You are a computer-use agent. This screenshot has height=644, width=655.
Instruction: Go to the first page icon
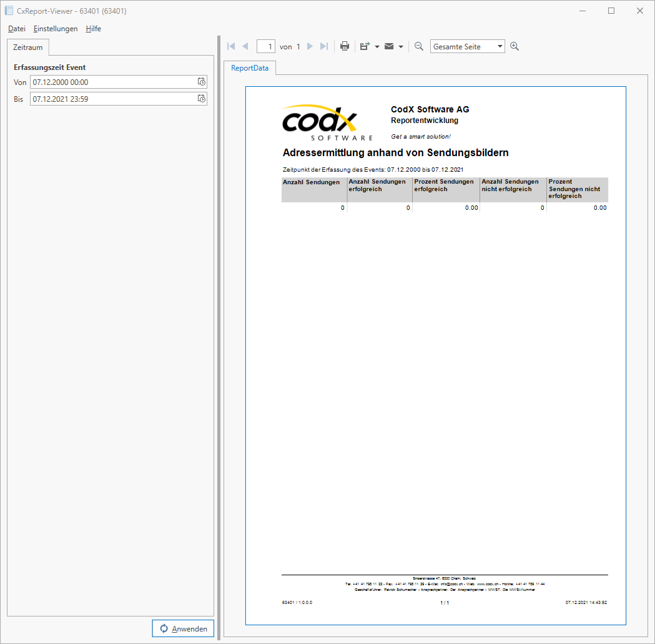pos(230,46)
